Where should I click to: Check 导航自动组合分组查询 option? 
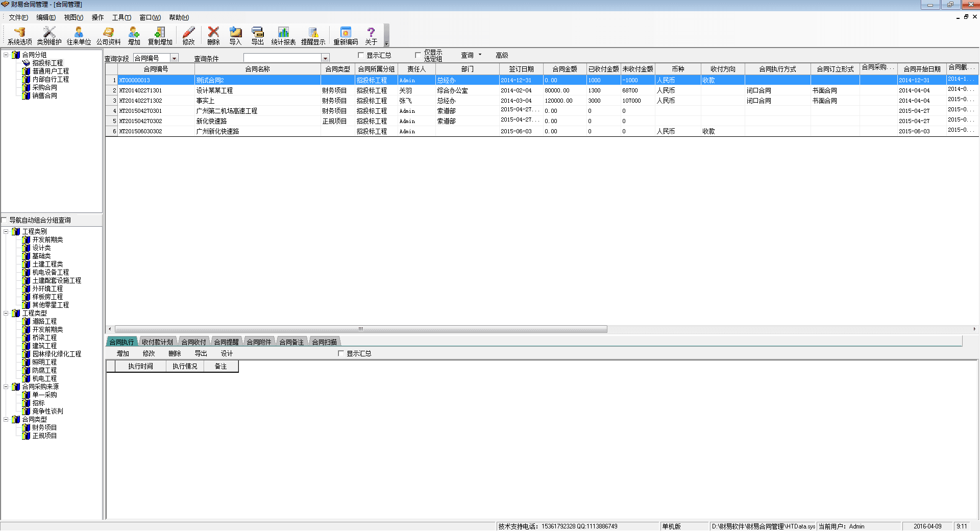(5, 220)
